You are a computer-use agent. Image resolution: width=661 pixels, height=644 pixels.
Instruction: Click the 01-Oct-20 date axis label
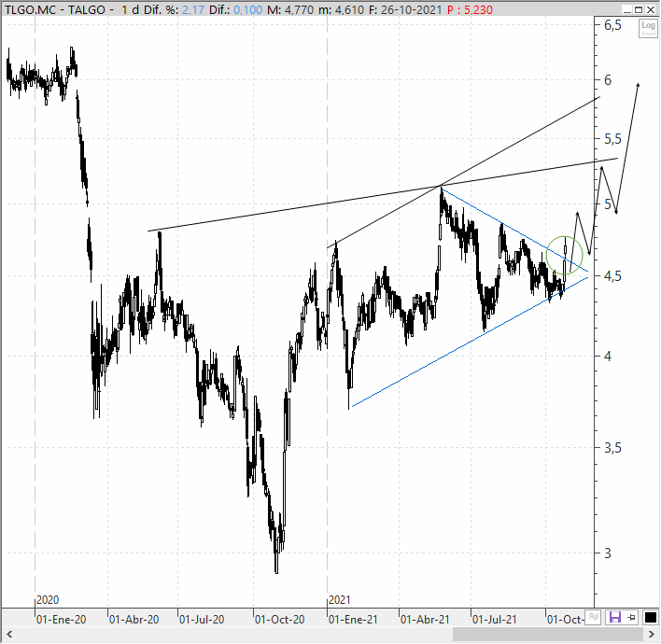click(x=279, y=620)
